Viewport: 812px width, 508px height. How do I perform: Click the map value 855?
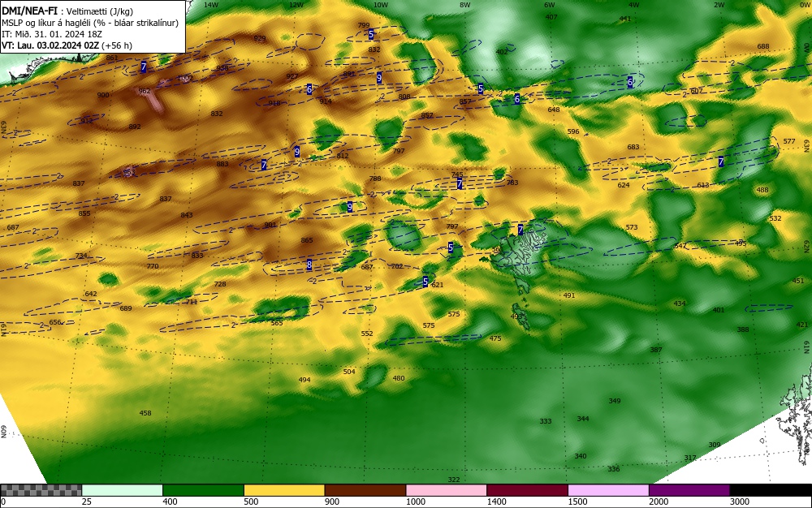84,213
